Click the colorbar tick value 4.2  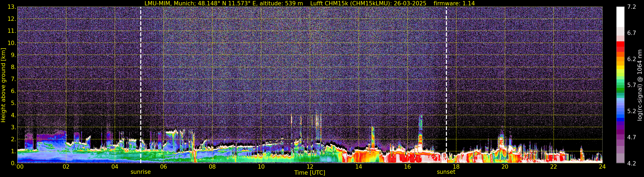click(632, 163)
